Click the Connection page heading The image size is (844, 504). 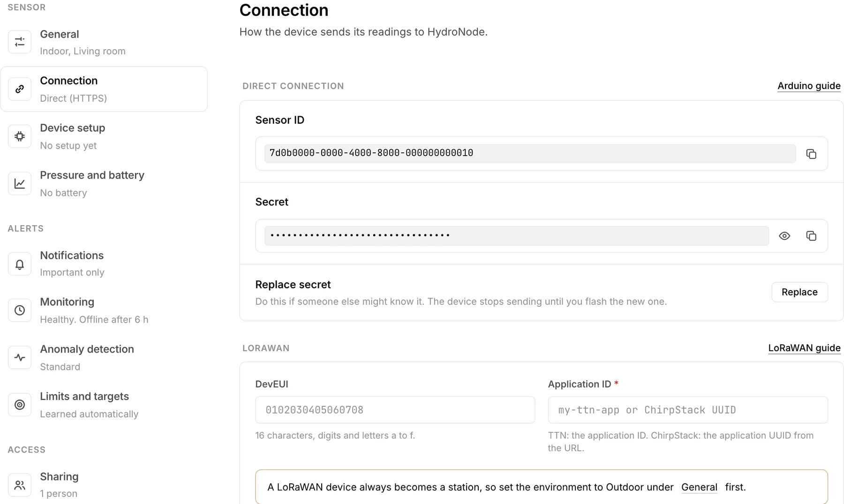[x=284, y=10]
